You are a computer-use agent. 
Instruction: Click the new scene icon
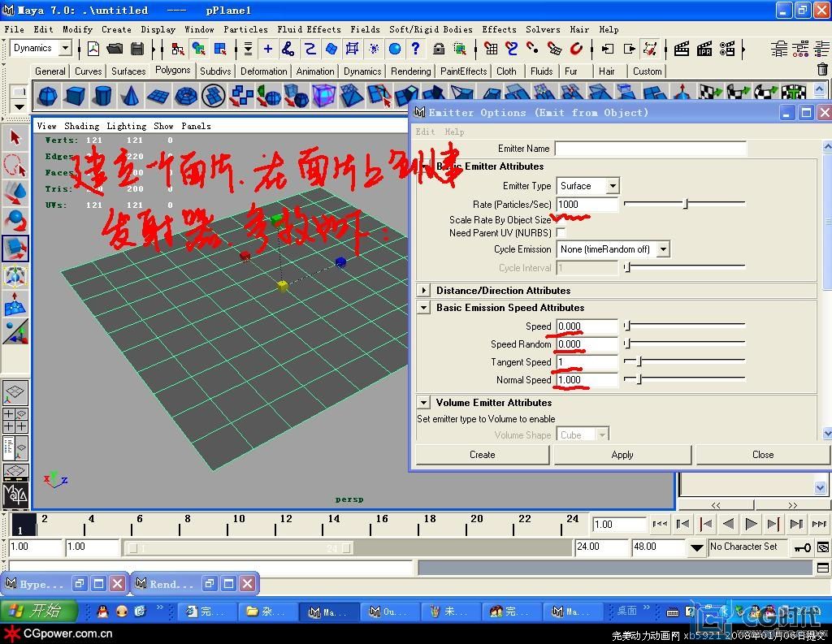click(93, 50)
